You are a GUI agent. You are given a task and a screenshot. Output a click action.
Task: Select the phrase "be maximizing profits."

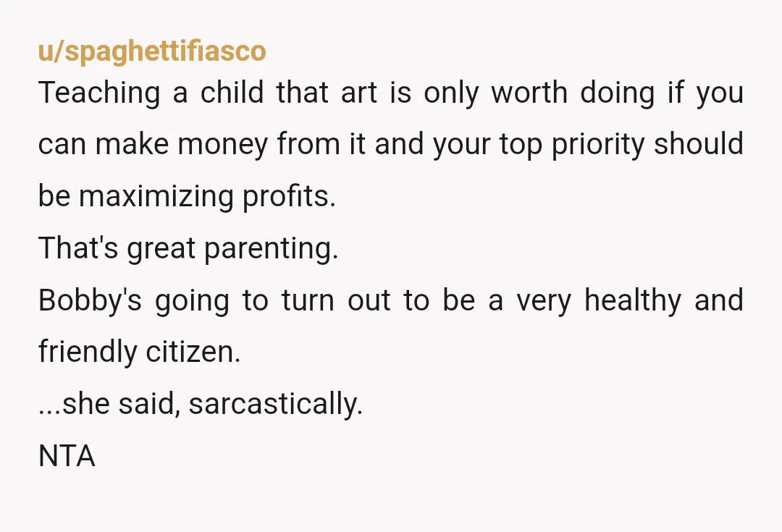point(187,196)
